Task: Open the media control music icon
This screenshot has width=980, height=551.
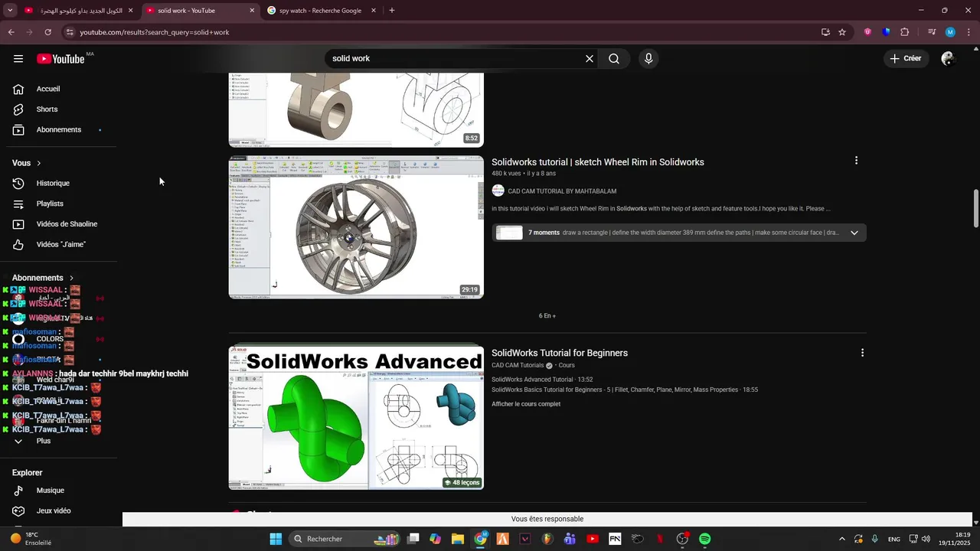Action: click(932, 32)
